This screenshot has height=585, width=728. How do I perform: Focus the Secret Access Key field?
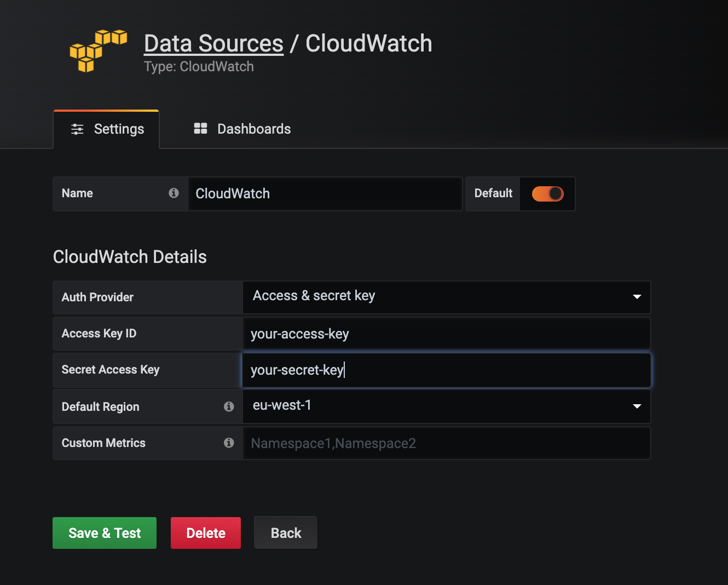447,370
